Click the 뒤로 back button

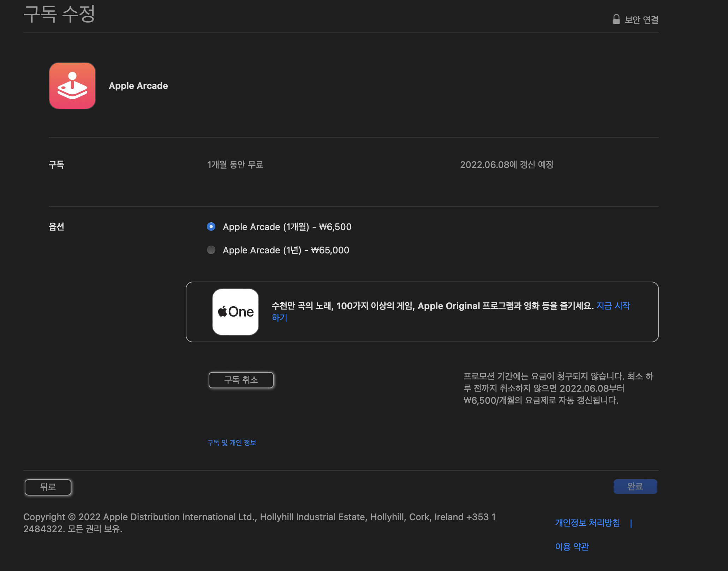pos(48,487)
